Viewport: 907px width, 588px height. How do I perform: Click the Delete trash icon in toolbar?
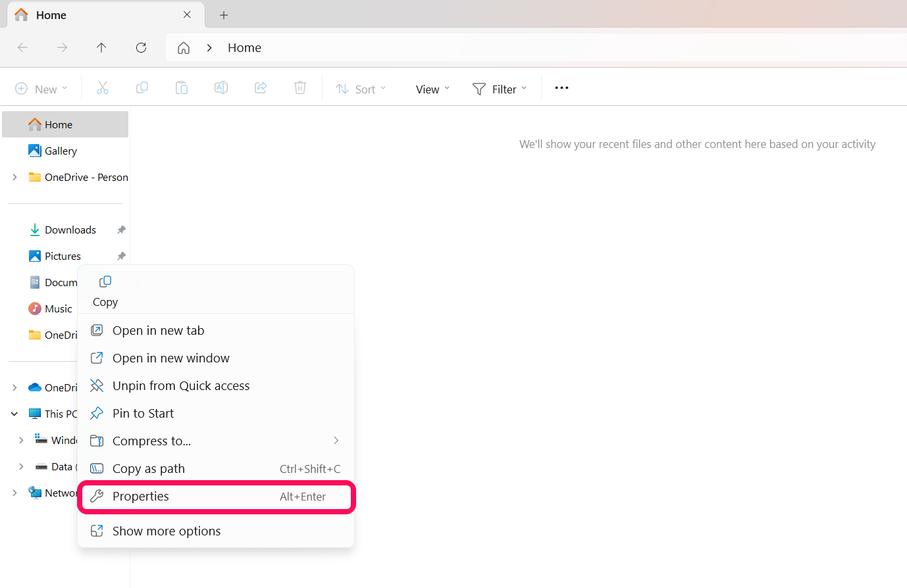pyautogui.click(x=300, y=88)
